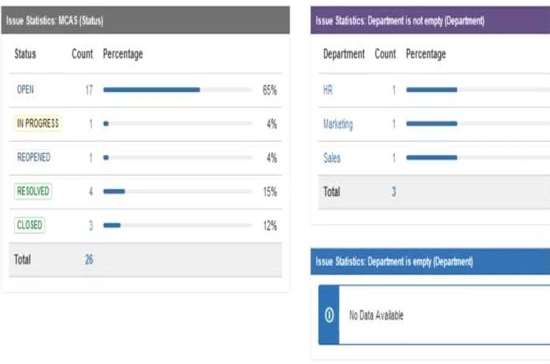This screenshot has width=550, height=364.
Task: Click the info icon beside No Data Available
Action: [329, 315]
